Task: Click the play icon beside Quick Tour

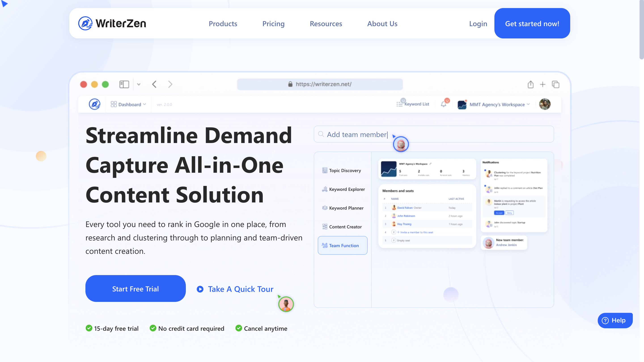Action: point(200,289)
